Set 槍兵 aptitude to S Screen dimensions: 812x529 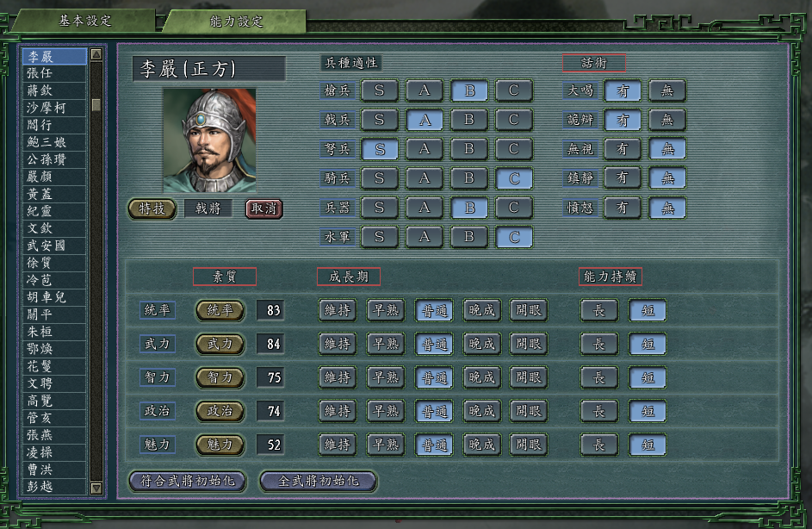pyautogui.click(x=380, y=90)
